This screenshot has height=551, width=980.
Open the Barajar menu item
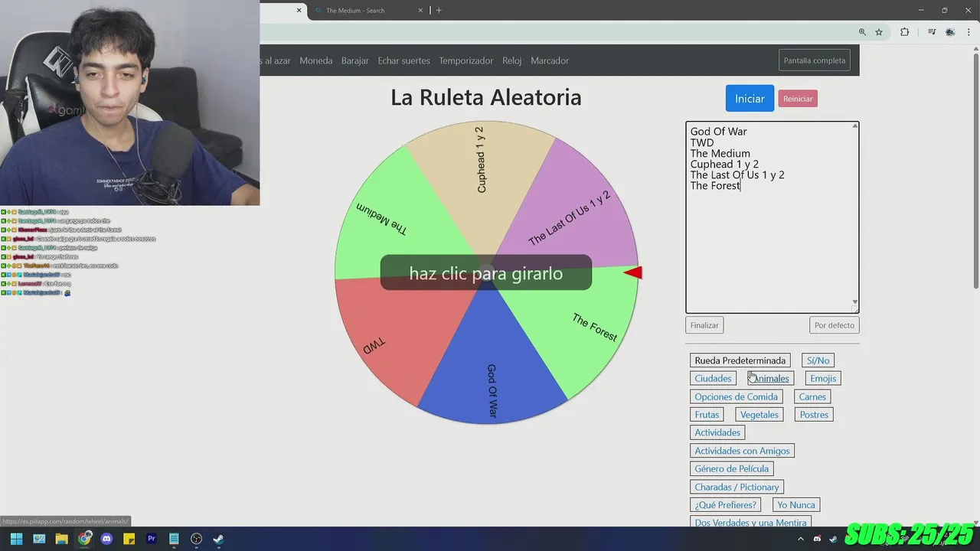pyautogui.click(x=355, y=60)
